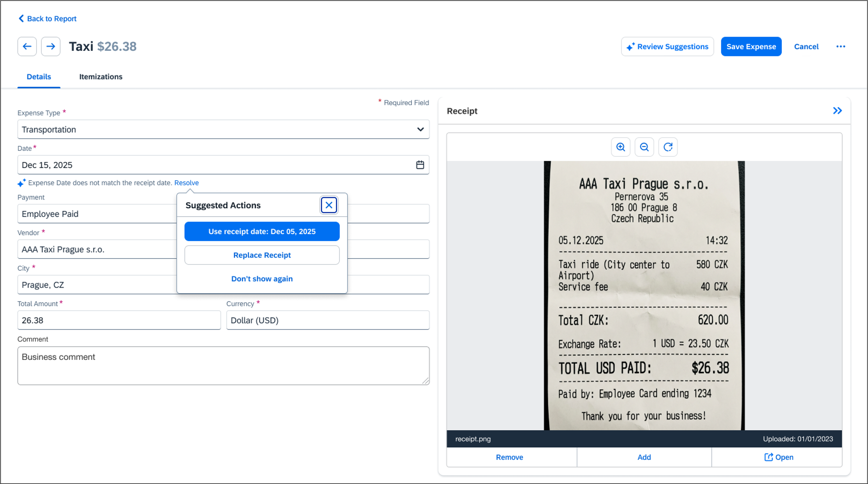Switch to the Itemizations tab
Screen dimensions: 868x484
click(x=100, y=77)
